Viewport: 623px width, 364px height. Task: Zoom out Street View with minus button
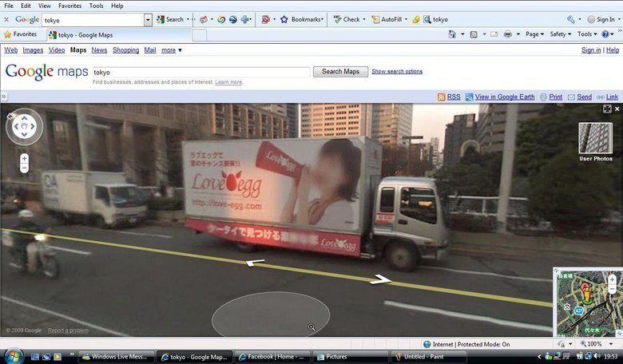click(x=24, y=168)
